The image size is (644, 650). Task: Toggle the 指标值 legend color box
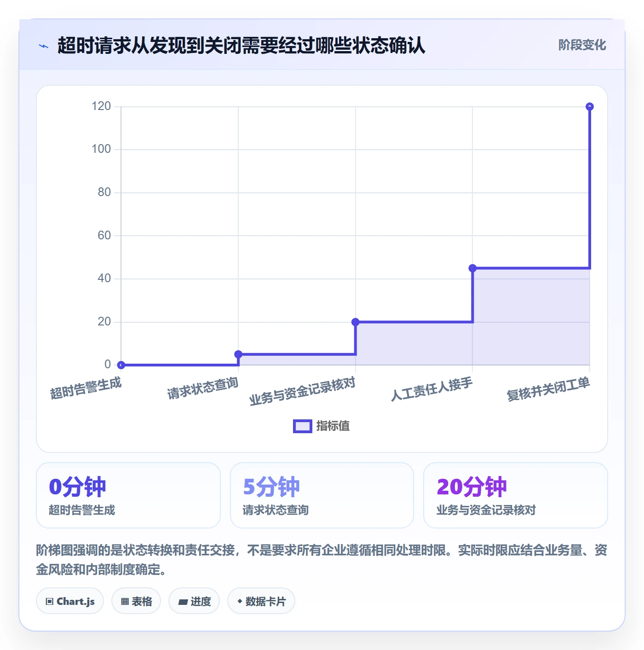click(x=303, y=426)
